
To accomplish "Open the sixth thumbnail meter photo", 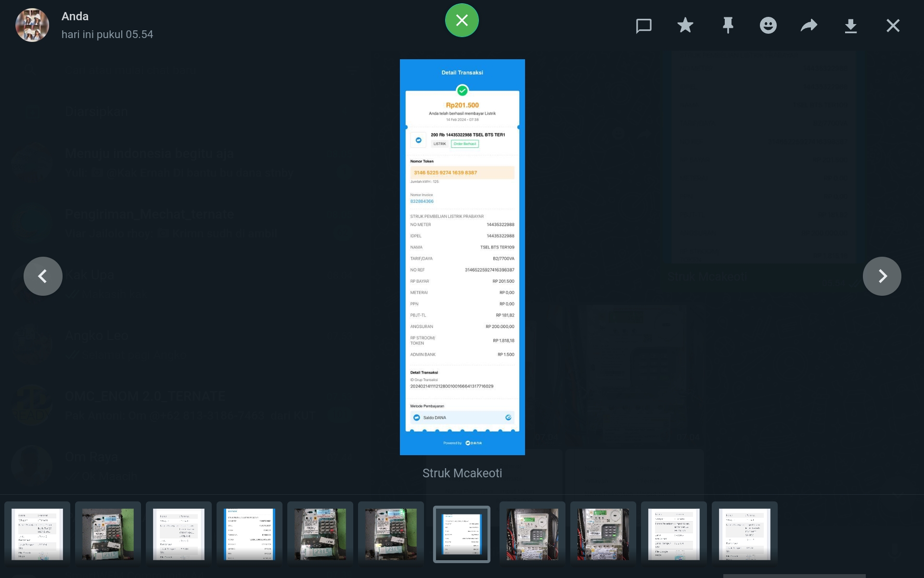I will (391, 534).
